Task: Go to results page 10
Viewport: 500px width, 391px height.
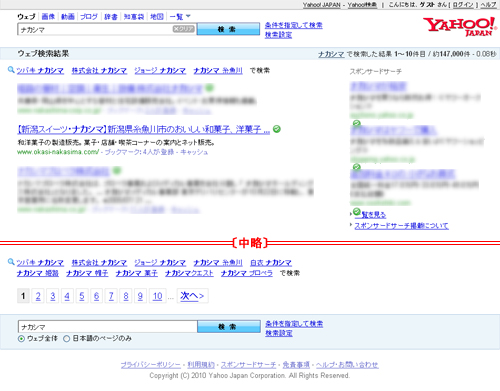Action: (157, 296)
